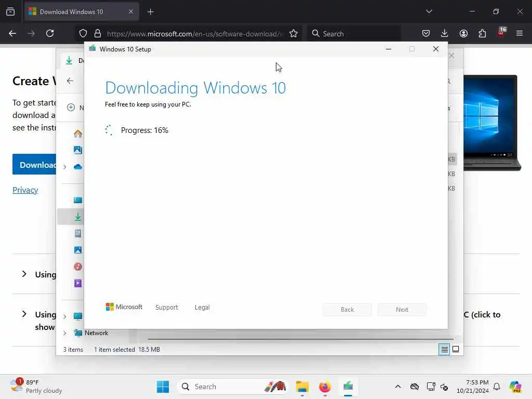Open OneDrive cloud in File Explorer sidebar
The image size is (532, 399).
[x=78, y=167]
